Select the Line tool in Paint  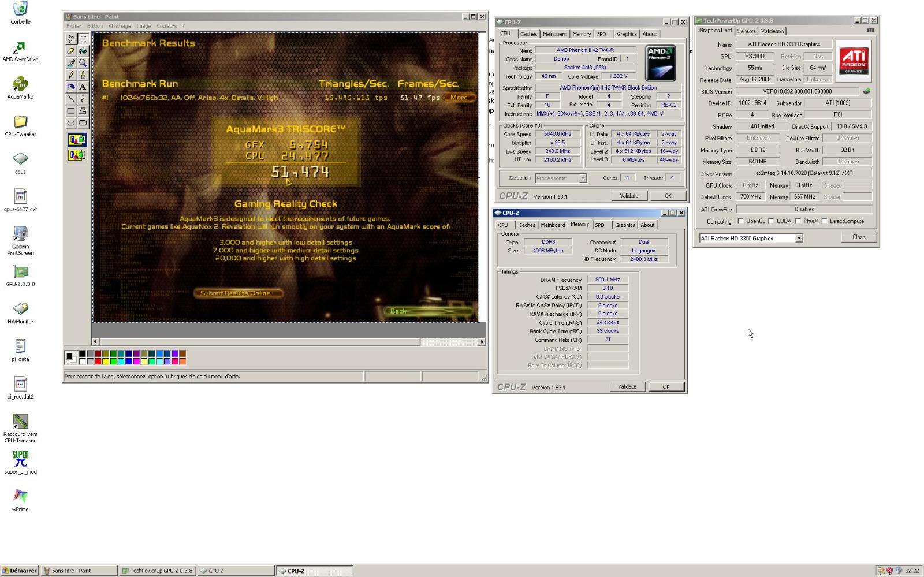click(71, 99)
